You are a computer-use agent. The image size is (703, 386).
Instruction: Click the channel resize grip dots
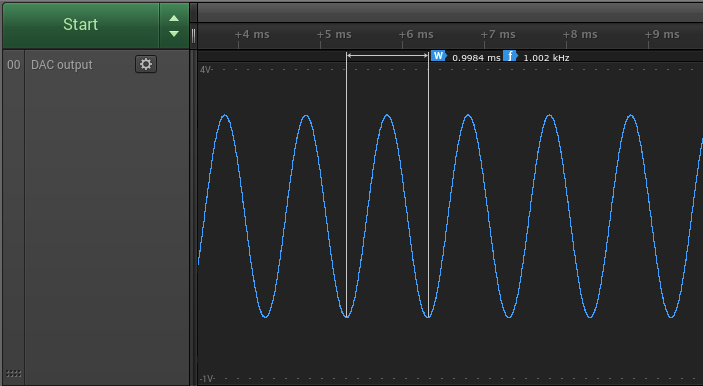click(x=13, y=373)
